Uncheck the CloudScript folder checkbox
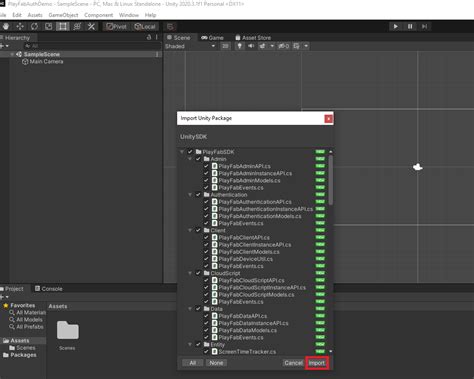Viewport: 474px width, 379px height. coord(198,273)
